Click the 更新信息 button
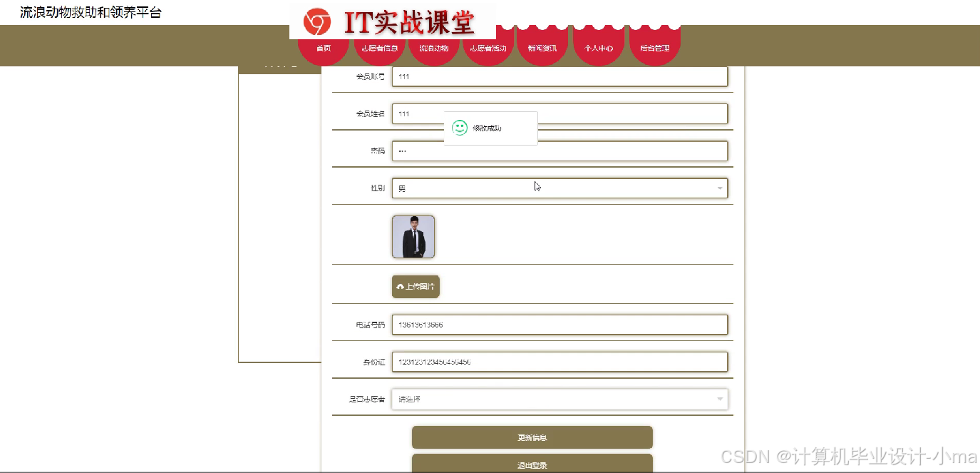The image size is (980, 473). click(x=532, y=437)
